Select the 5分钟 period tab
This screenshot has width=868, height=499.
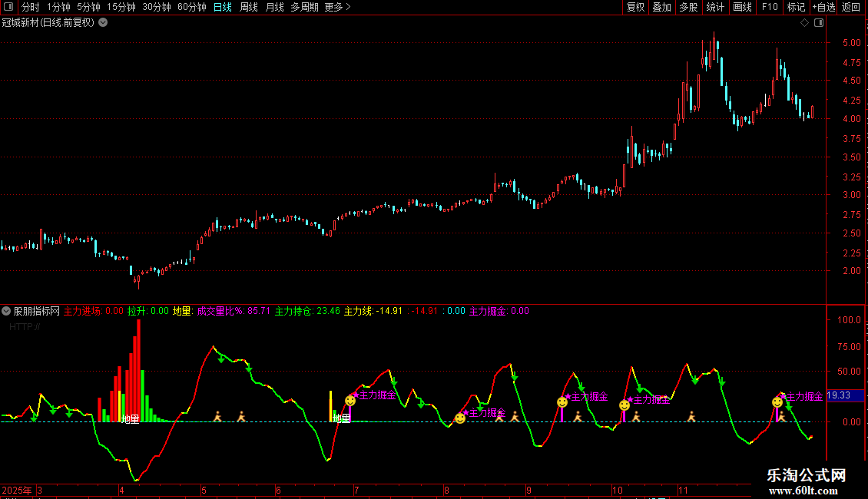point(88,7)
